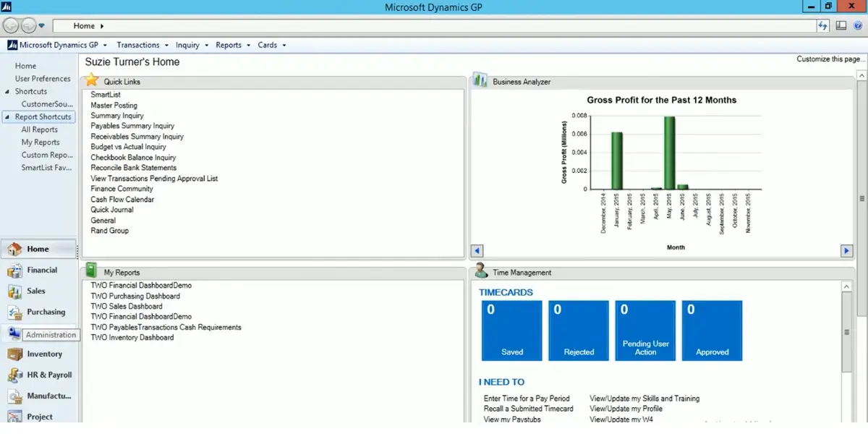Click Enter Time for a Pay Period
Image resolution: width=868 pixels, height=434 pixels.
[x=527, y=399]
